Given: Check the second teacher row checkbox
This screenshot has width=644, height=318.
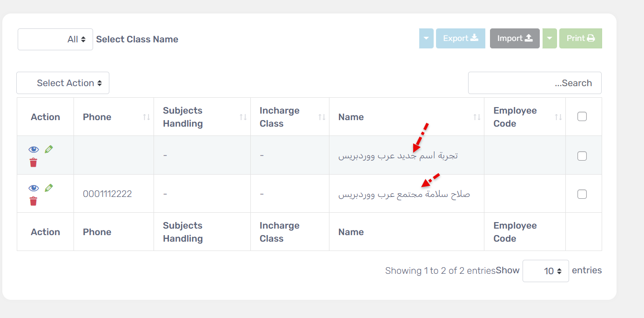Looking at the screenshot, I should pyautogui.click(x=582, y=194).
